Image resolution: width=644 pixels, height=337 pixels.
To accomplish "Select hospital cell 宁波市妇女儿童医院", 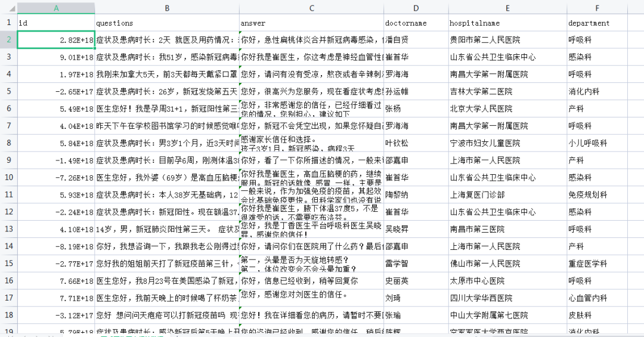I will 507,143.
